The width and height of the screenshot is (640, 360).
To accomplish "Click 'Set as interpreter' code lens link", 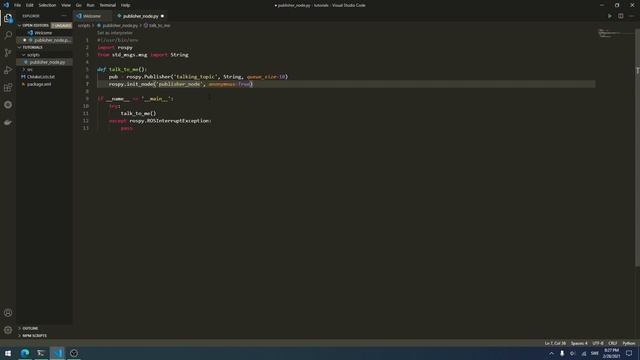I will click(115, 33).
